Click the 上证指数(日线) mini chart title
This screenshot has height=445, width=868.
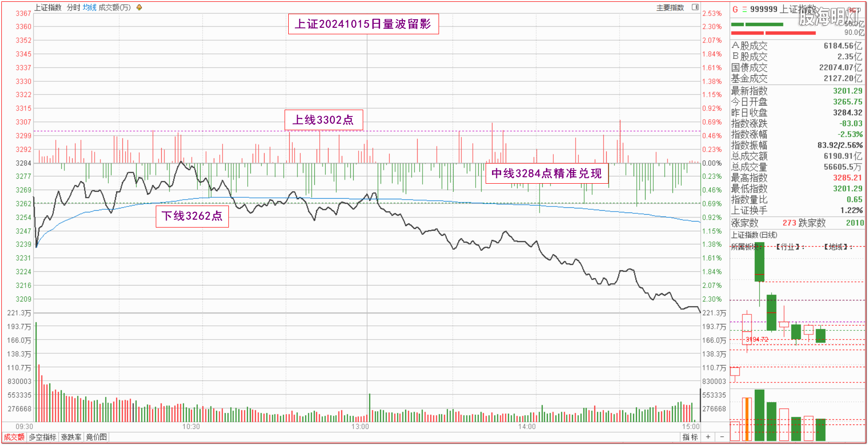point(754,235)
